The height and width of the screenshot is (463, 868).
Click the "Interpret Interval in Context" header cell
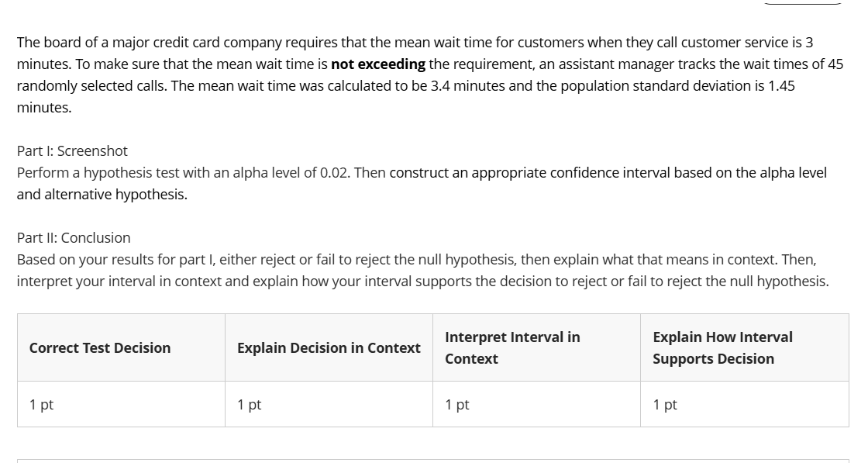pos(512,347)
